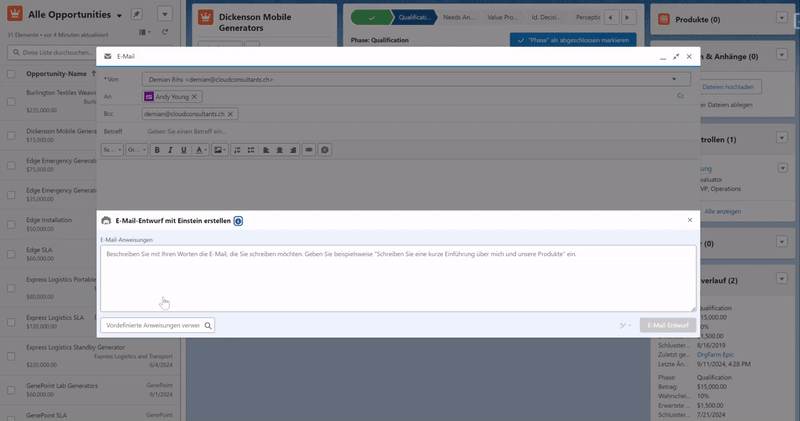
Task: Click the Bold formatting icon
Action: 157,149
